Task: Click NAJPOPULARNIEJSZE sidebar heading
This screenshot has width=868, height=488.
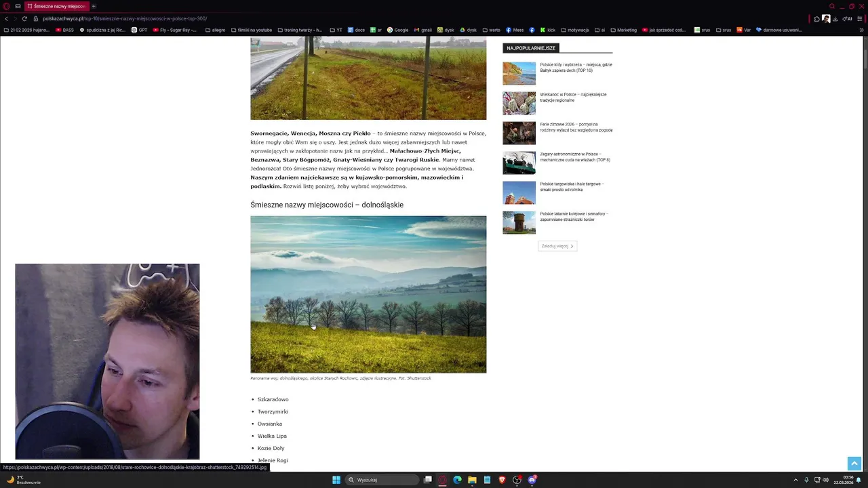Action: click(531, 48)
